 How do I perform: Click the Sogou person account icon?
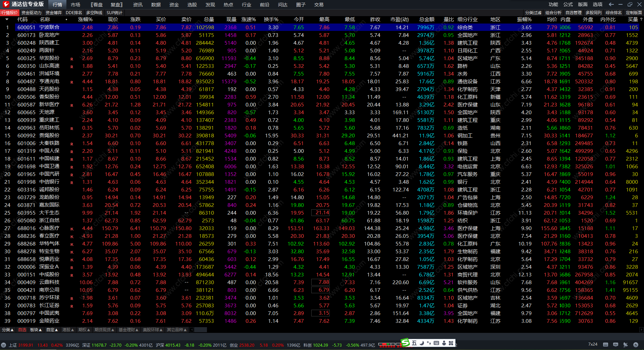click(x=444, y=343)
